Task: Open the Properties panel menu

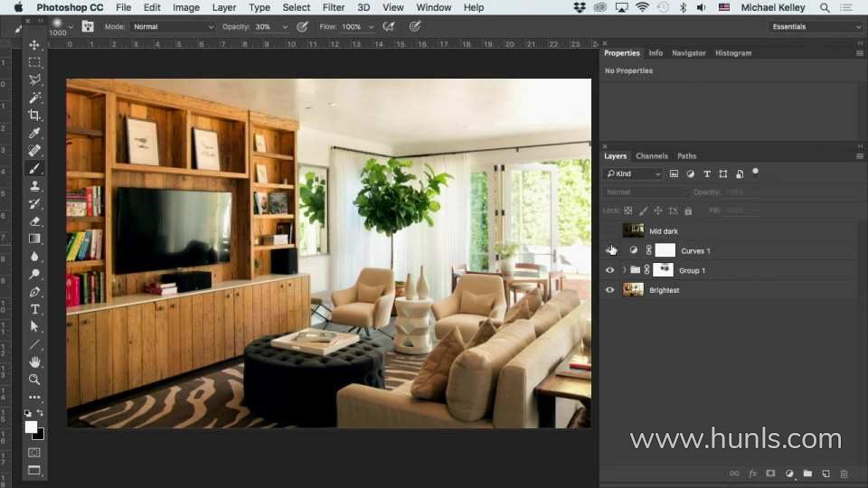Action: 860,53
